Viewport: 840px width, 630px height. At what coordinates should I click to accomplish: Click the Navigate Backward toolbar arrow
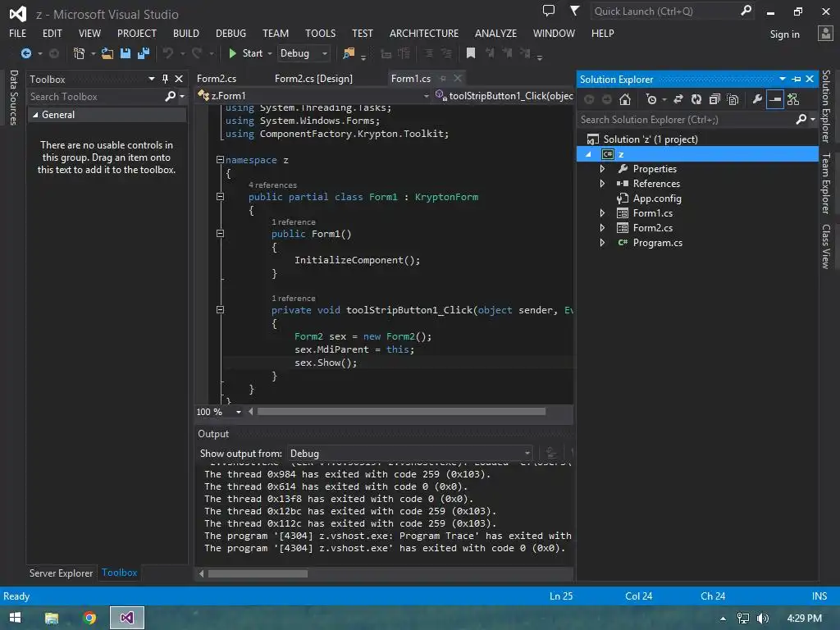[25, 53]
